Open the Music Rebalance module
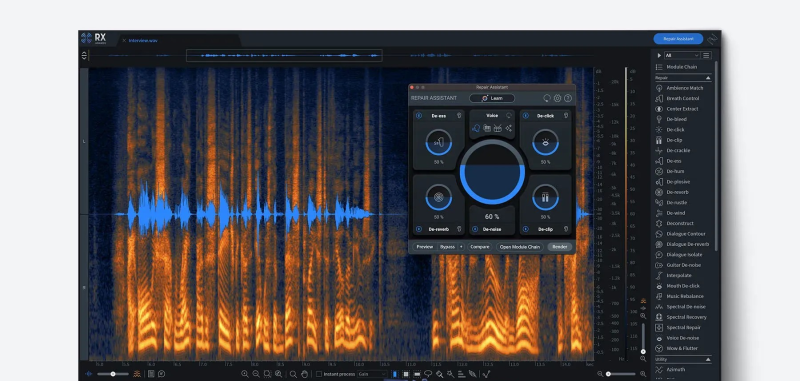The height and width of the screenshot is (381, 800). click(680, 296)
